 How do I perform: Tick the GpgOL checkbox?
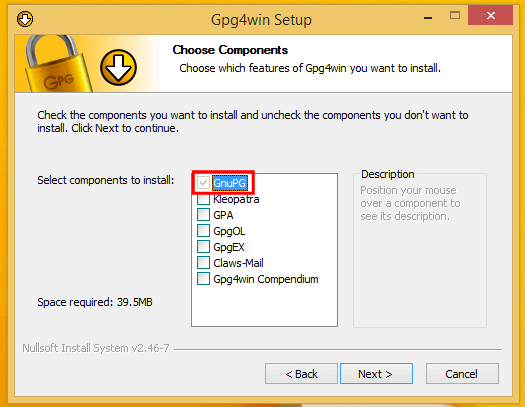(203, 231)
